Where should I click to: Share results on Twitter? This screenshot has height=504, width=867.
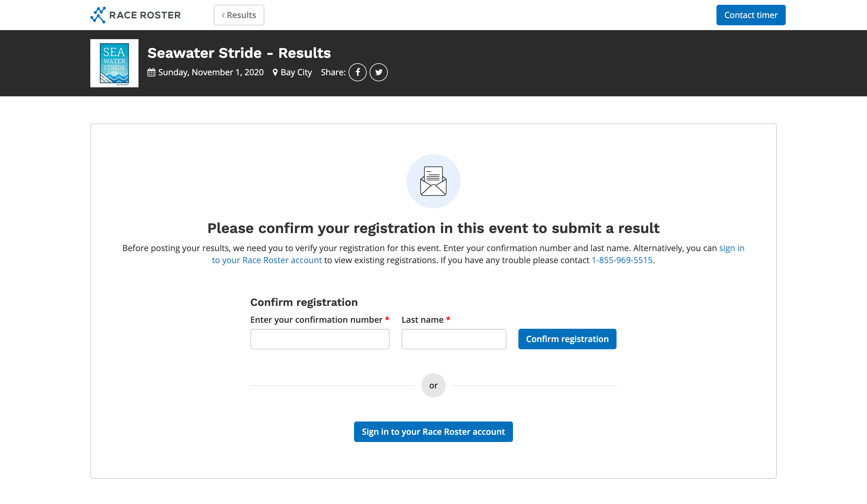(x=378, y=72)
